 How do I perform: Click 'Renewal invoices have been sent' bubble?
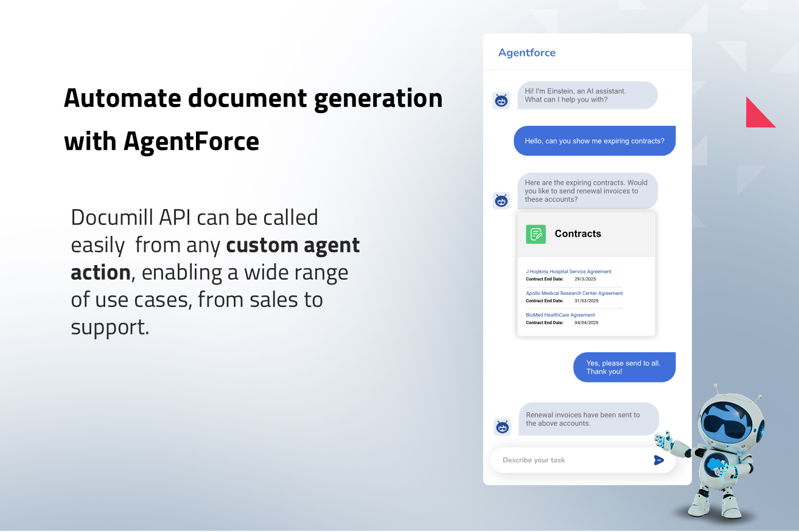tap(589, 419)
